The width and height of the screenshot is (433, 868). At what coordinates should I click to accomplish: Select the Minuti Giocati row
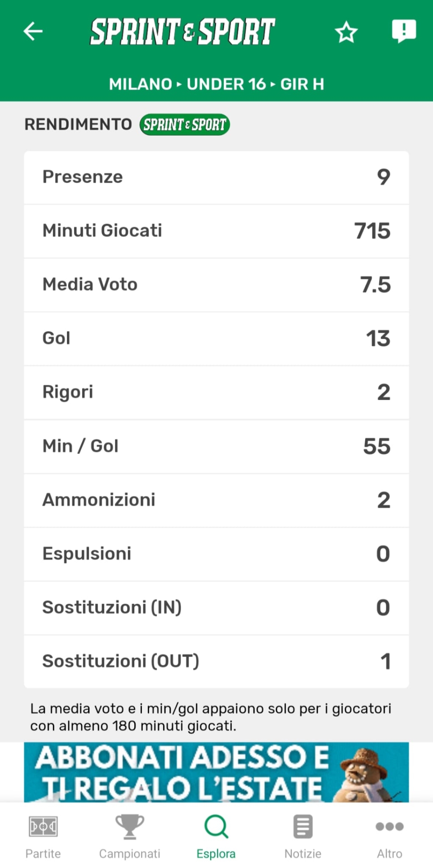216,231
